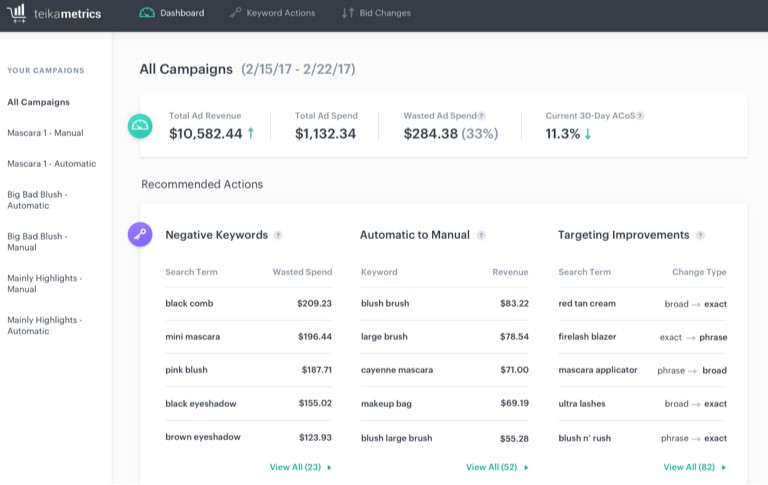Open the Big Bad Blush - Manual campaign
This screenshot has height=485, width=768.
37,242
